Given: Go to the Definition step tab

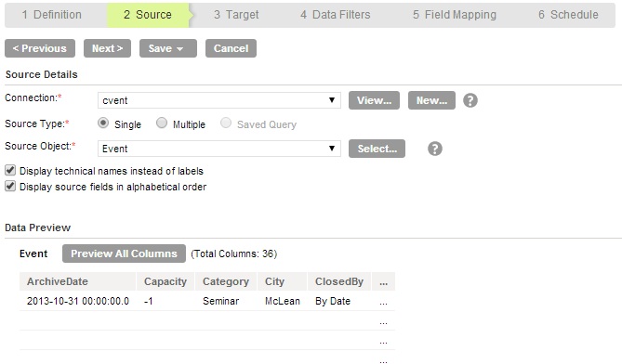Looking at the screenshot, I should click(x=52, y=15).
